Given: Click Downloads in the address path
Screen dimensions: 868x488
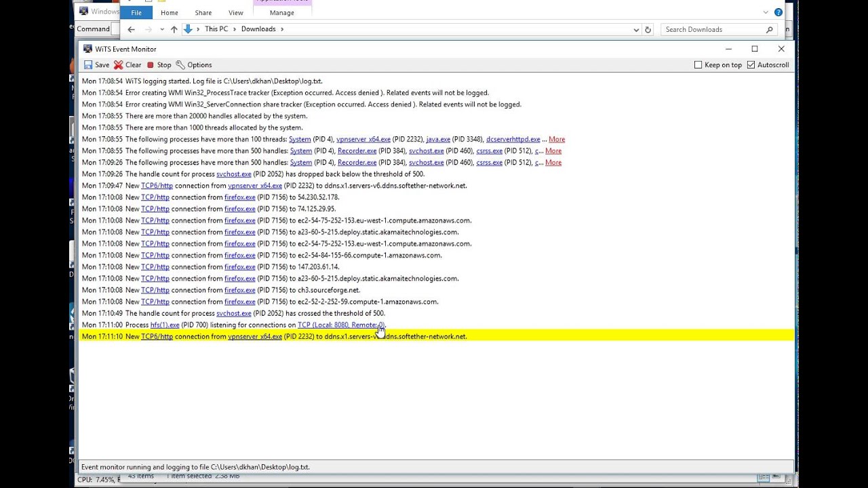Looking at the screenshot, I should coord(258,29).
